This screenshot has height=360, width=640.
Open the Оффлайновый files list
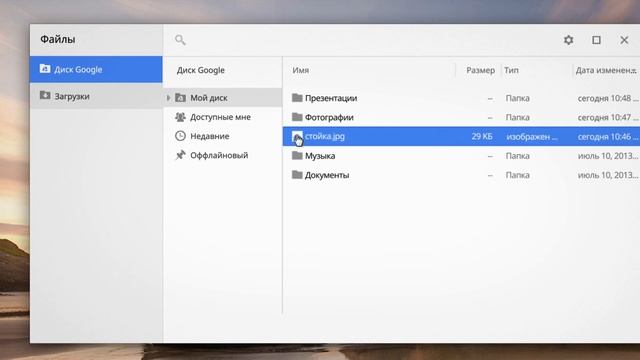223,156
